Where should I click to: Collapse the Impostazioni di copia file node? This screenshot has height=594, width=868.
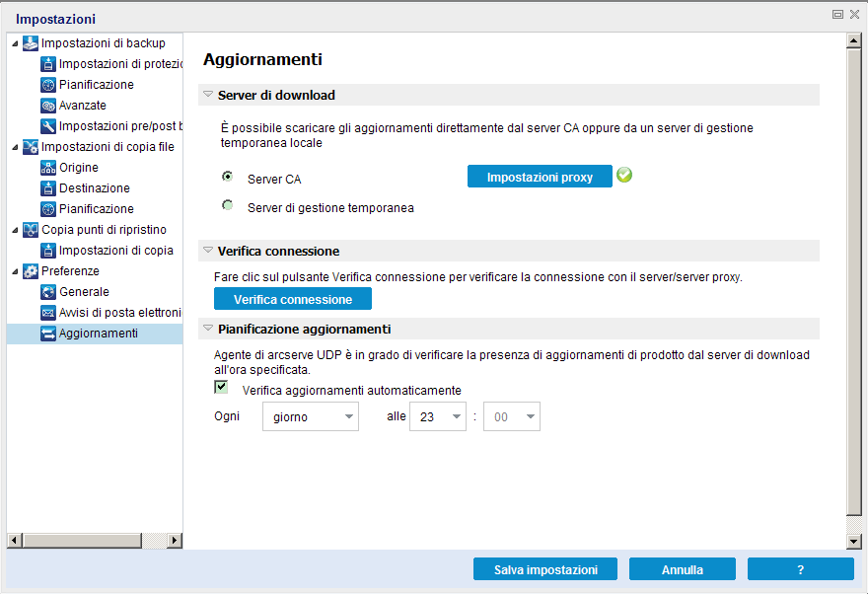click(15, 147)
